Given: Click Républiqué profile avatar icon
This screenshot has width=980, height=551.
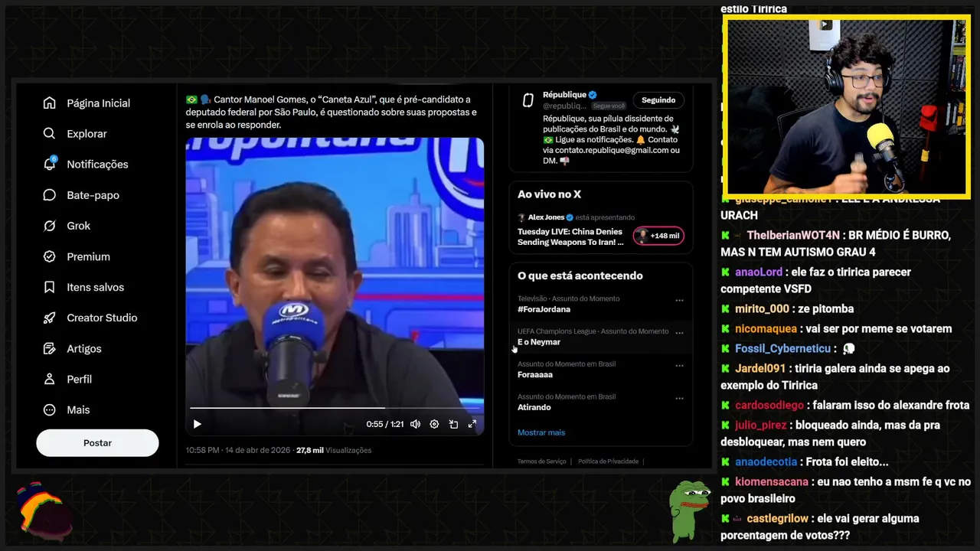Looking at the screenshot, I should tap(528, 100).
